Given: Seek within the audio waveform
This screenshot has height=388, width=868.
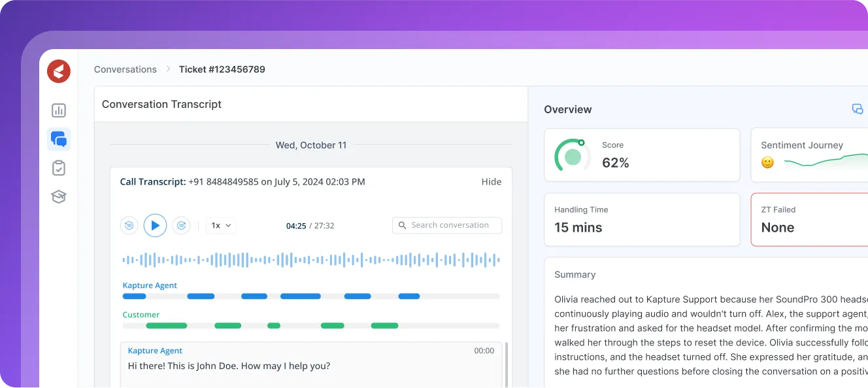Looking at the screenshot, I should click(x=311, y=260).
